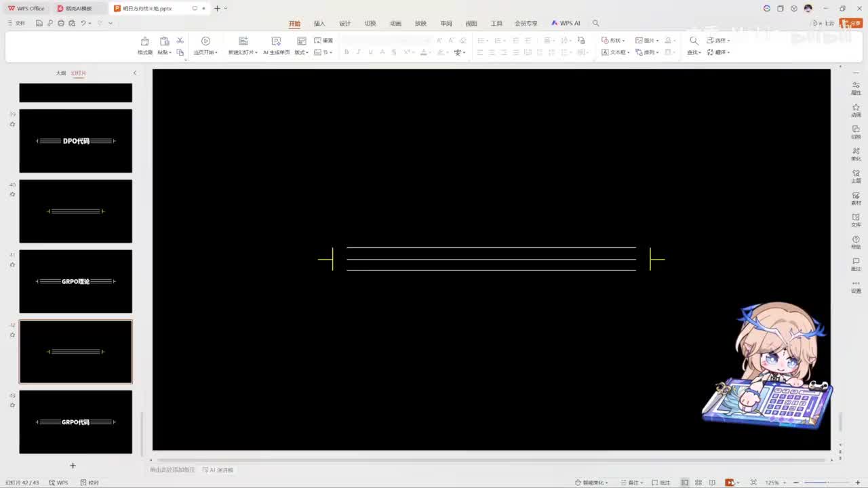Open the Help icon in right sidebar
This screenshot has width=868, height=488.
856,242
